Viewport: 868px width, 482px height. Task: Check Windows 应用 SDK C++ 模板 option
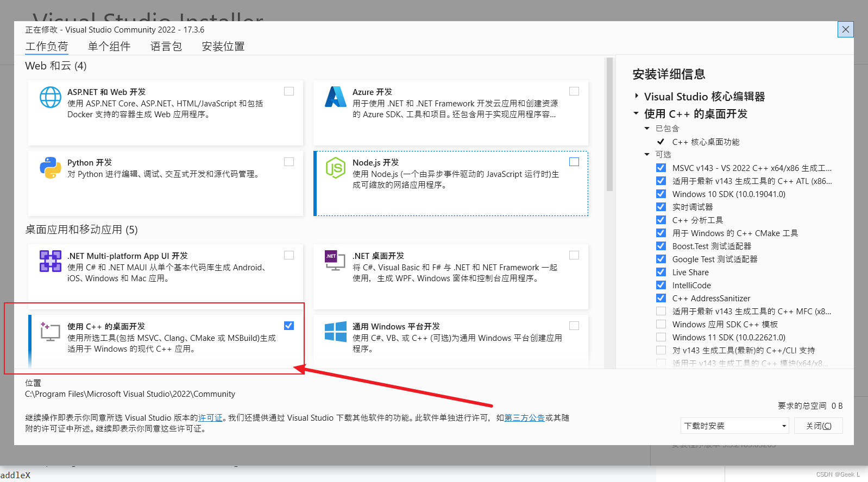661,324
